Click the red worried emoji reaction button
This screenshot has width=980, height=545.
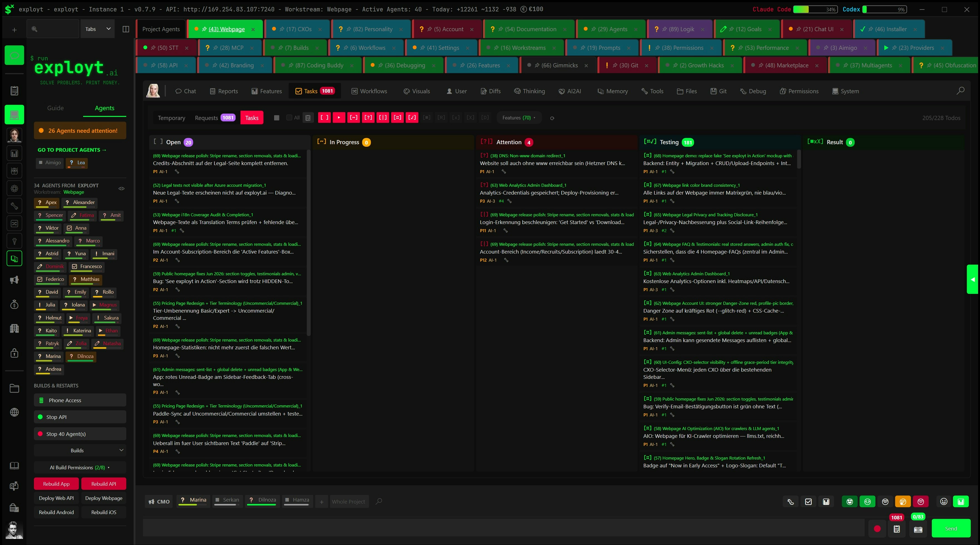921,502
